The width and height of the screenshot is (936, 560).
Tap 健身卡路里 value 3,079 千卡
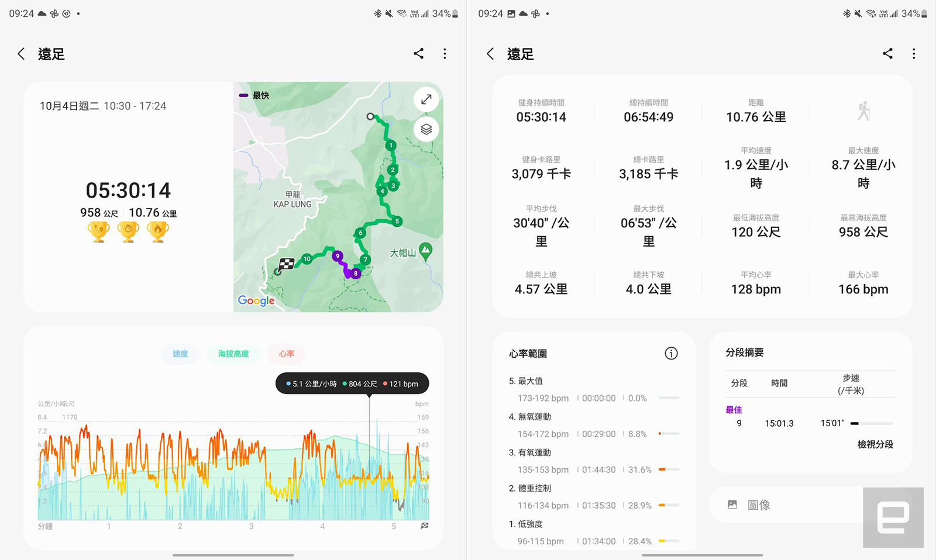(x=541, y=174)
